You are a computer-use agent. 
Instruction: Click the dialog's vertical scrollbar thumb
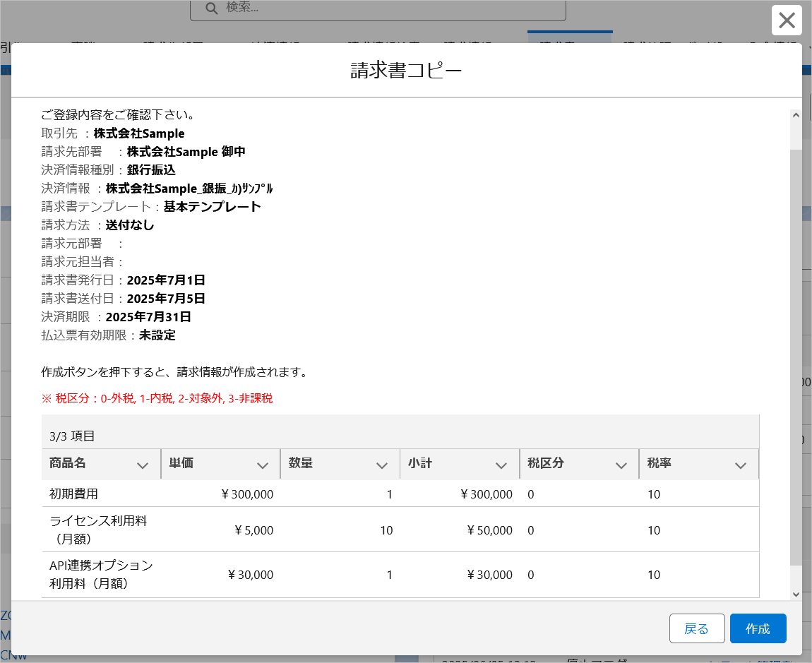[796, 353]
